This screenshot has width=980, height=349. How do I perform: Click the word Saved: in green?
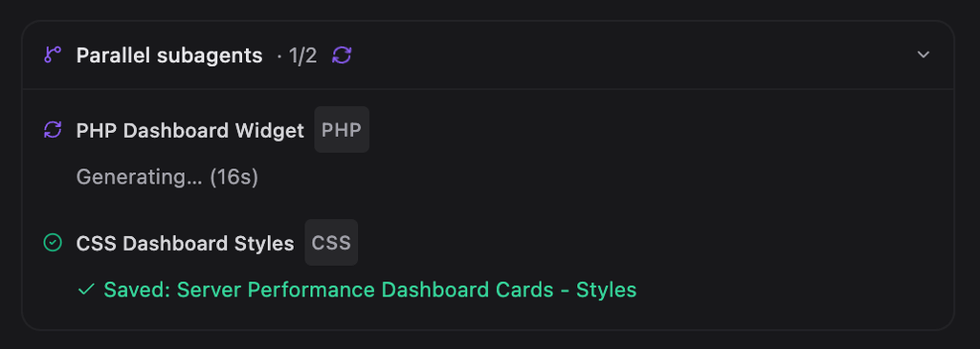pyautogui.click(x=138, y=290)
